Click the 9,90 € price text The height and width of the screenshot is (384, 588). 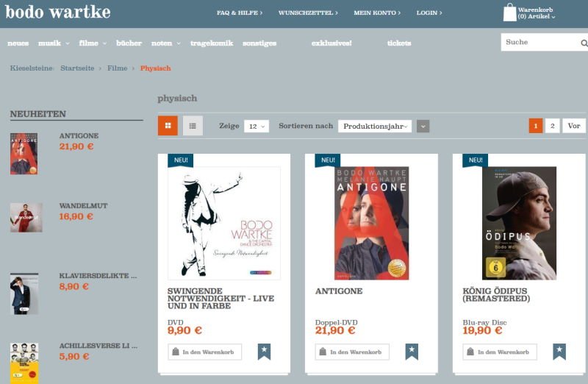(x=185, y=331)
